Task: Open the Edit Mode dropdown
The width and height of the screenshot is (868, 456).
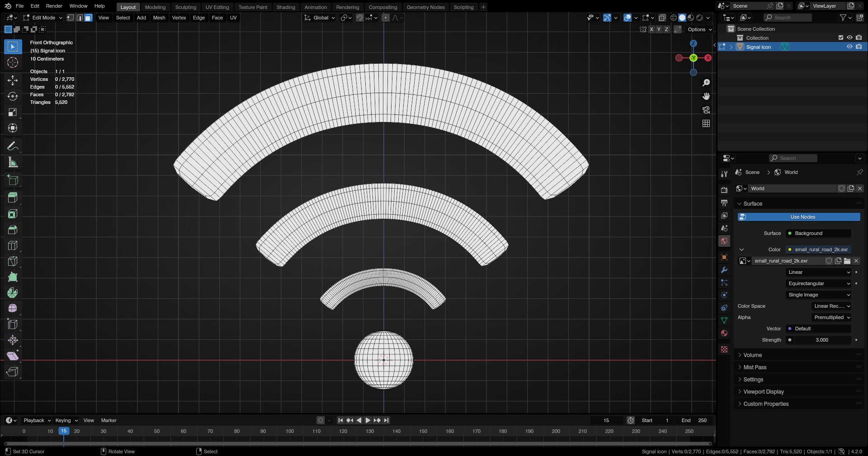Action: (43, 18)
